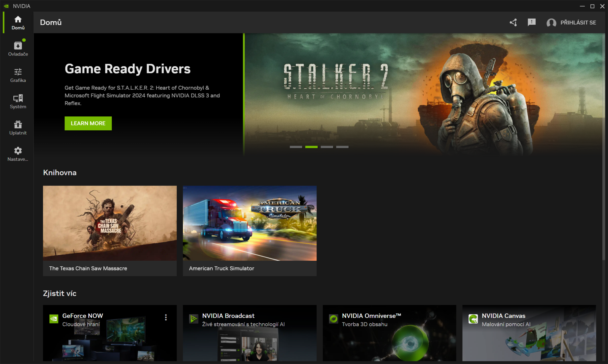Open the NVIDIA Canvas title link
Viewport: 608px width, 364px height.
pyautogui.click(x=503, y=316)
